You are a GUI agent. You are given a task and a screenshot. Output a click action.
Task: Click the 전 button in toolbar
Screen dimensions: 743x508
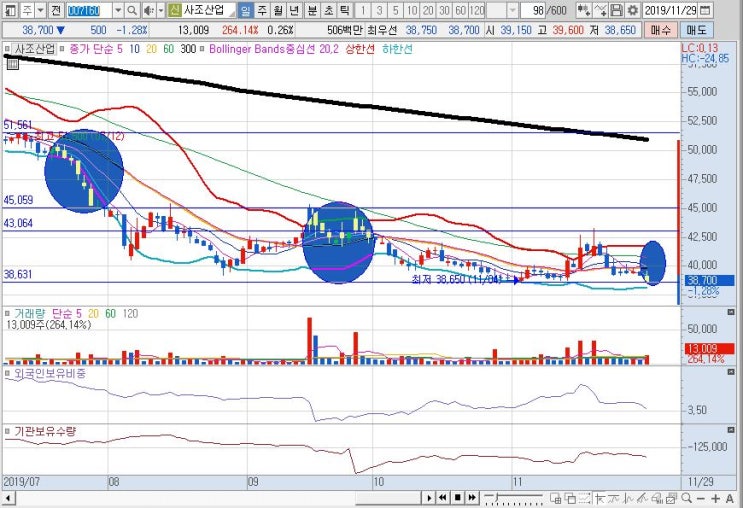(56, 10)
